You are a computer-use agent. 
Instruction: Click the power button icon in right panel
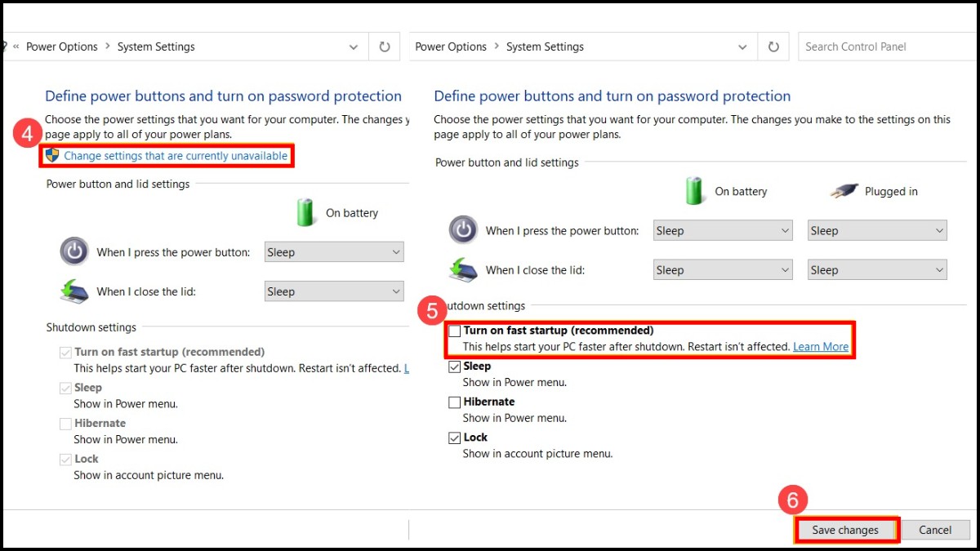coord(463,231)
